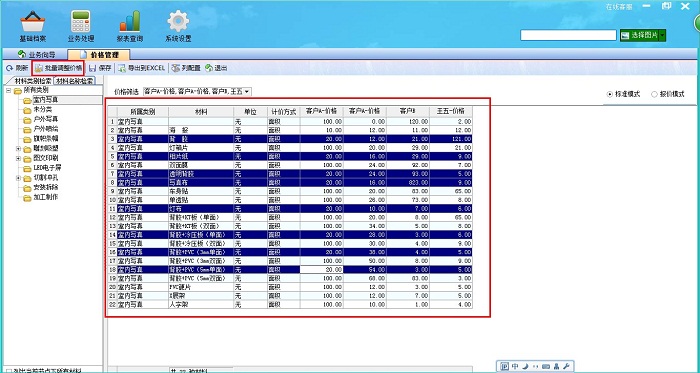Switch to the 业务向导 tab

pyautogui.click(x=36, y=55)
